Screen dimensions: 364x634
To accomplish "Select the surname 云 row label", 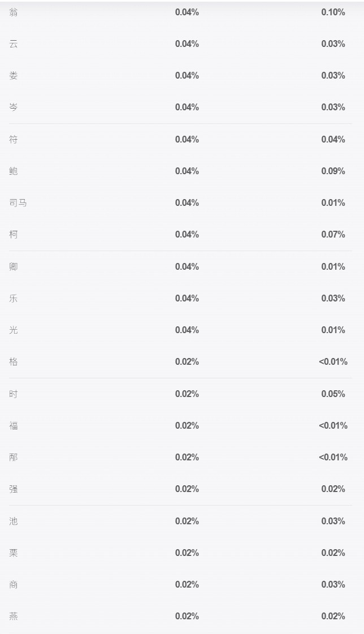I will [x=14, y=44].
